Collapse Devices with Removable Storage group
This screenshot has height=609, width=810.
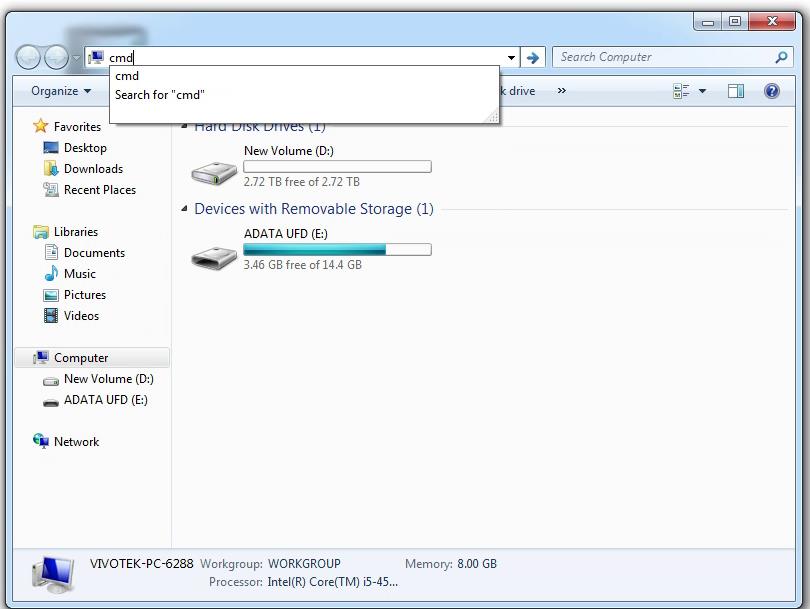pos(184,209)
